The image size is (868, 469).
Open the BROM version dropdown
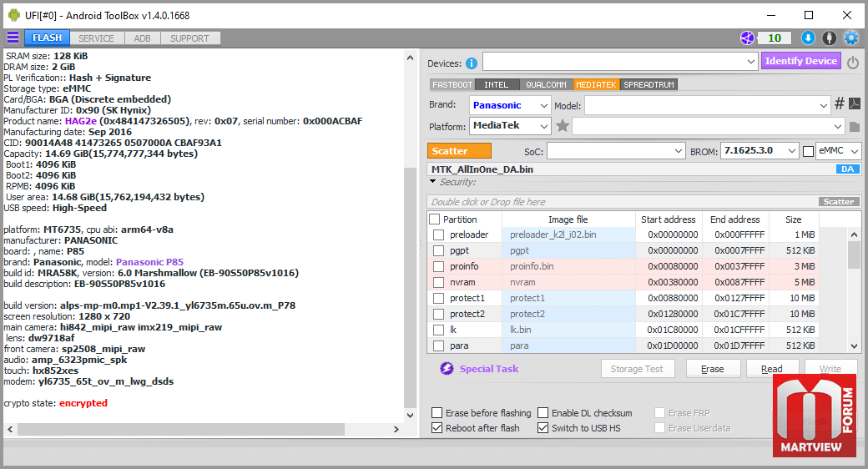click(759, 150)
